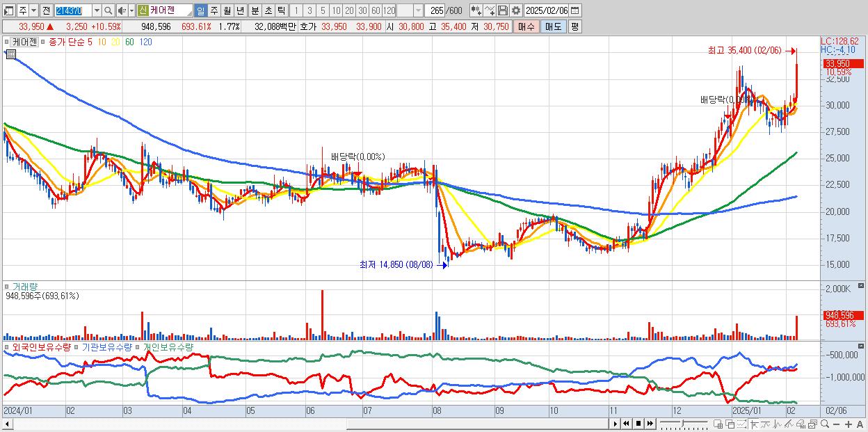This screenshot has height=432, width=868.
Task: Click the 개인보유수량 legend label
Action: pyautogui.click(x=168, y=346)
